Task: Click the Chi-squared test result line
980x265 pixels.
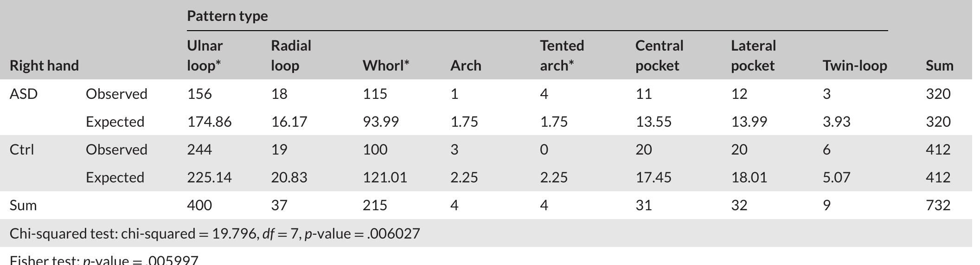Action: coord(215,233)
